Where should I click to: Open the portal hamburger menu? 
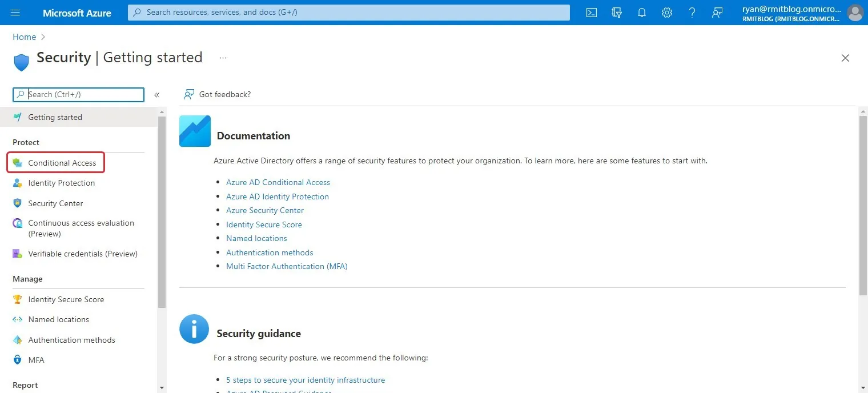point(15,13)
